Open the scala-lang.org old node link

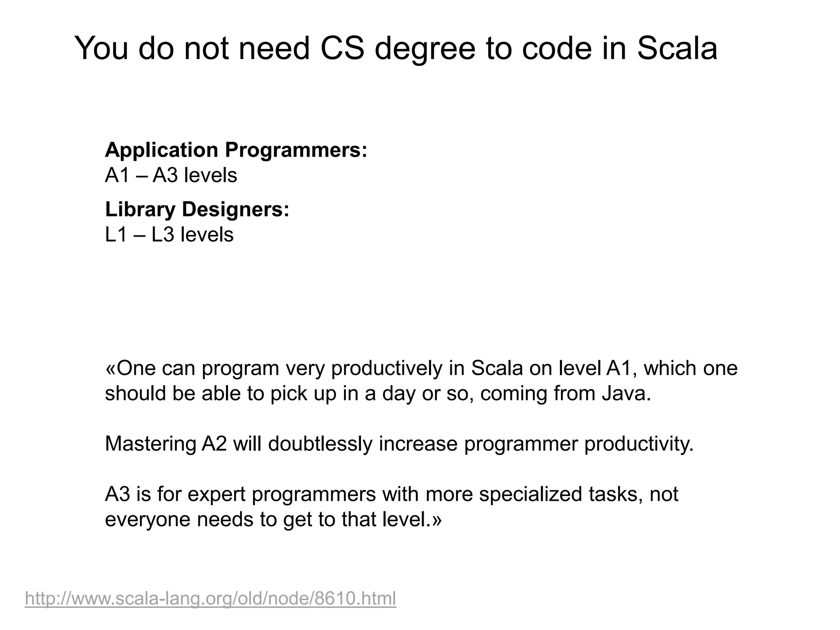210,598
